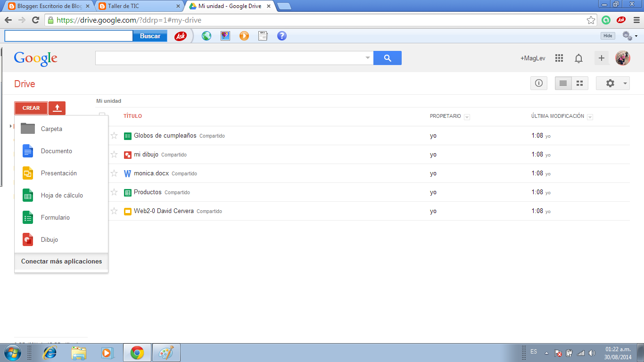Click the Chrome icon in the taskbar
This screenshot has width=644, height=362.
point(137,352)
